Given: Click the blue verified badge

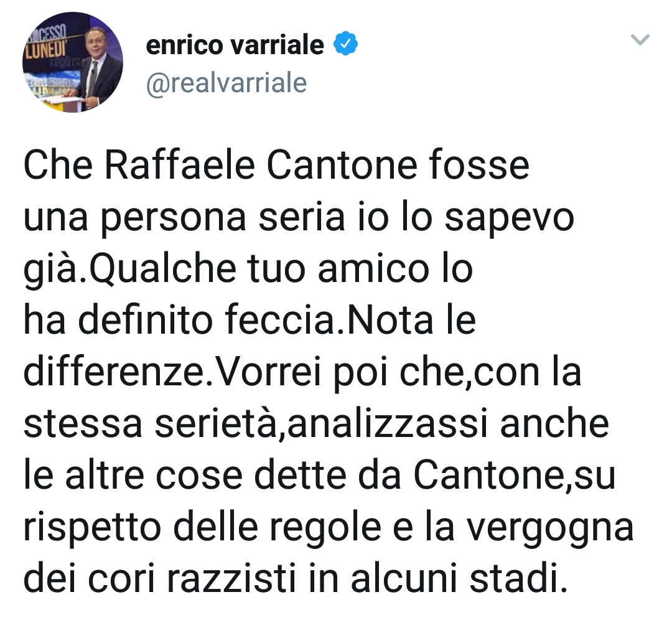Looking at the screenshot, I should (x=345, y=45).
